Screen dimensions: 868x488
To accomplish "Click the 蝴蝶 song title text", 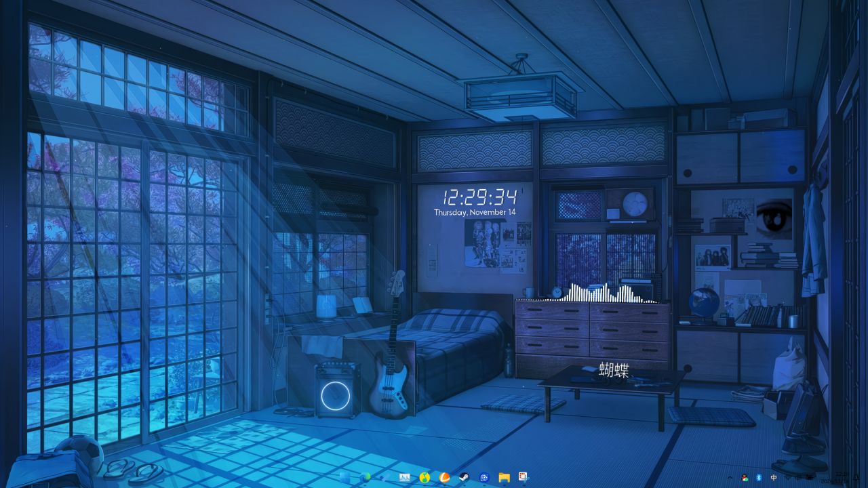I will tap(614, 370).
